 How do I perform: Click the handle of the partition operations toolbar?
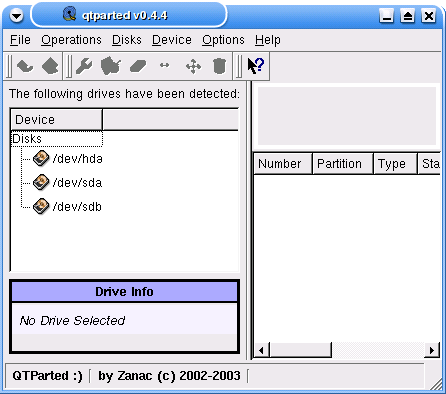pyautogui.click(x=69, y=66)
